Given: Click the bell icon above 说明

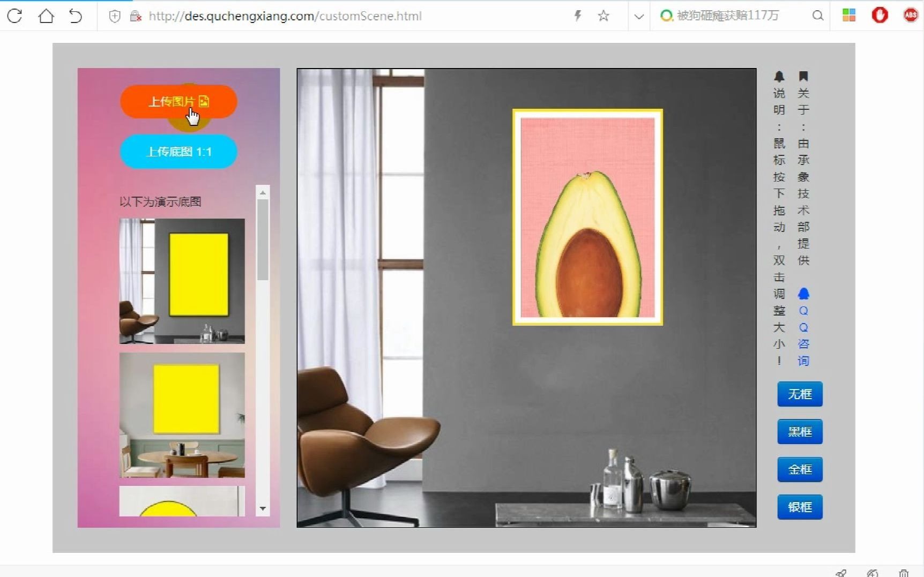Looking at the screenshot, I should [779, 77].
